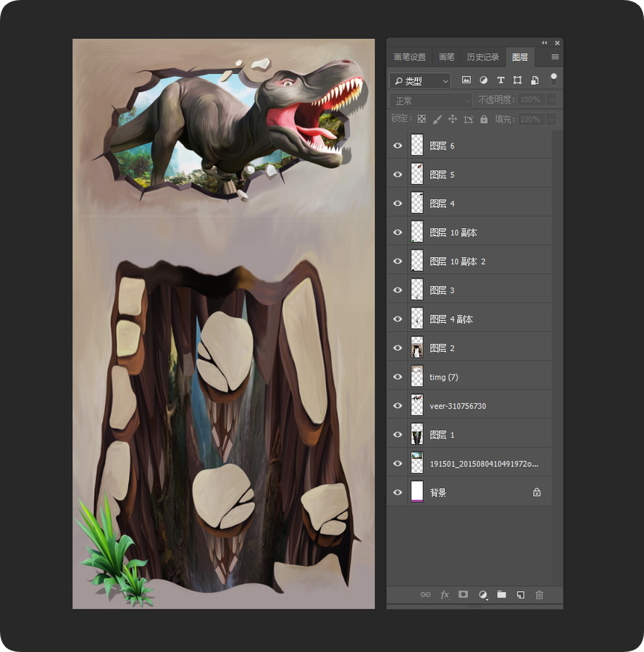Click link layers icon at panel bottom
644x652 pixels.
pos(425,595)
